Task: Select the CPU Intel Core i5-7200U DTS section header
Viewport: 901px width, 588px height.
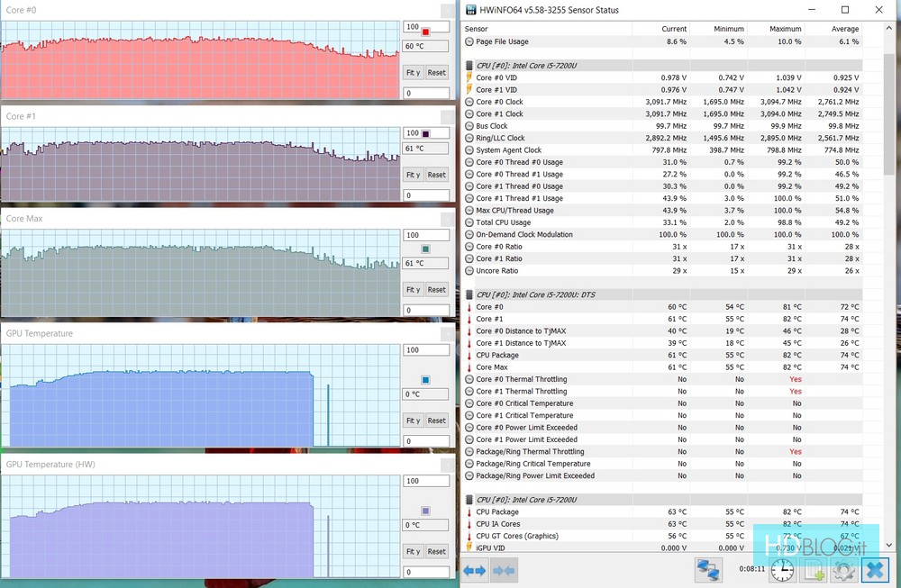Action: tap(535, 294)
